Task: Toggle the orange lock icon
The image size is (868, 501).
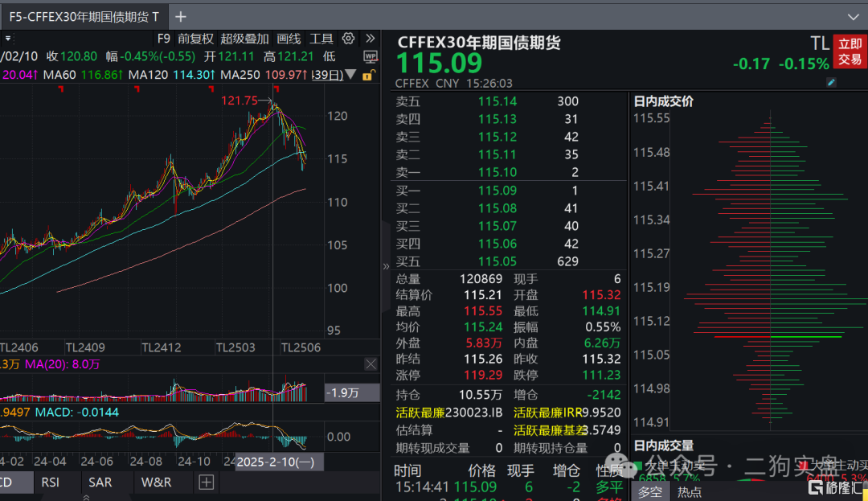Action: (x=369, y=75)
